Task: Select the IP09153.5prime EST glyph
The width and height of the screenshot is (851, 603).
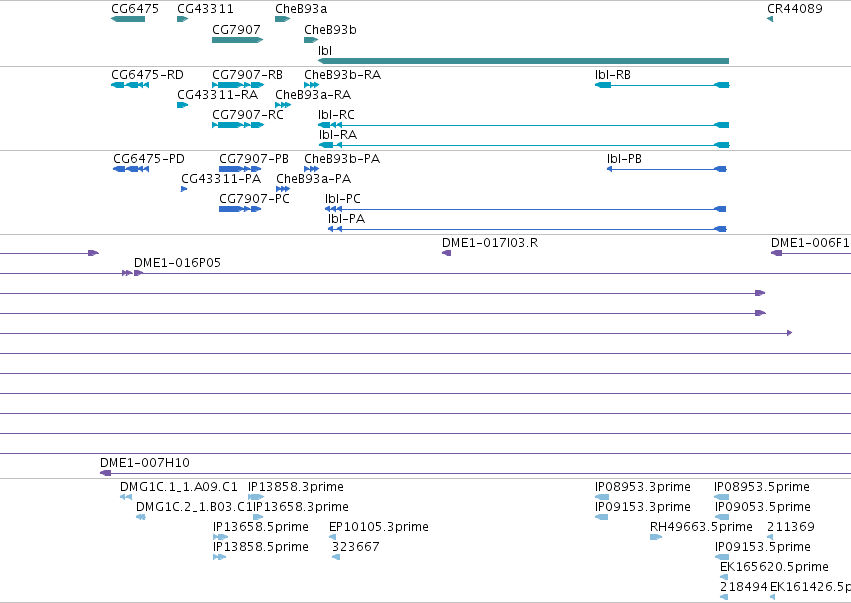Action: coord(722,557)
